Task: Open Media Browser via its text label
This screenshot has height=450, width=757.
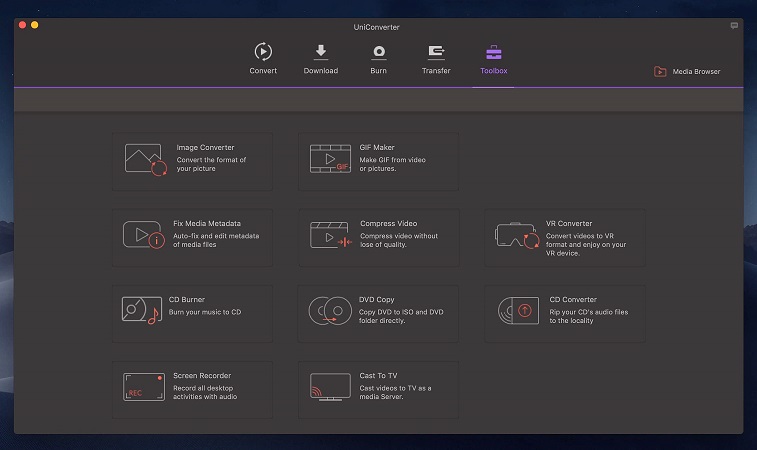Action: pos(696,71)
